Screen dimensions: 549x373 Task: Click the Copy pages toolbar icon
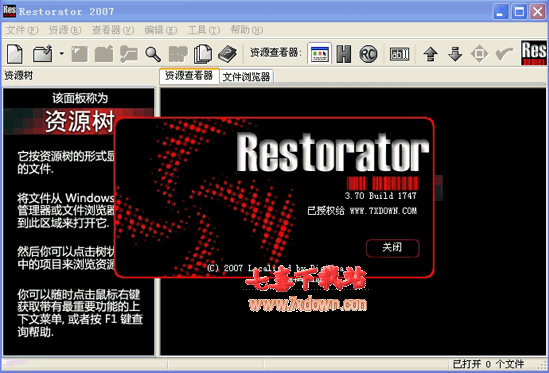[x=203, y=54]
